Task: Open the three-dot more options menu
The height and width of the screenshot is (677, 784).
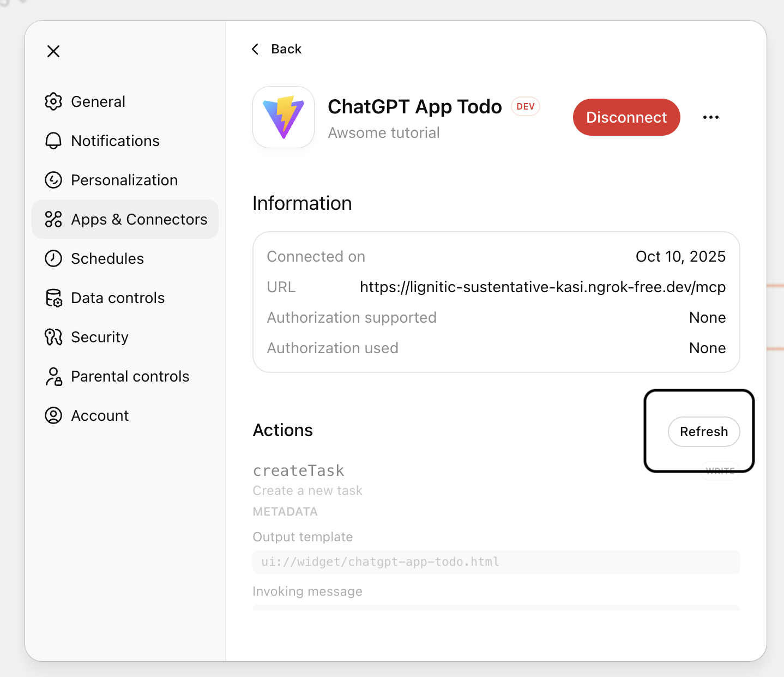Action: coord(710,117)
